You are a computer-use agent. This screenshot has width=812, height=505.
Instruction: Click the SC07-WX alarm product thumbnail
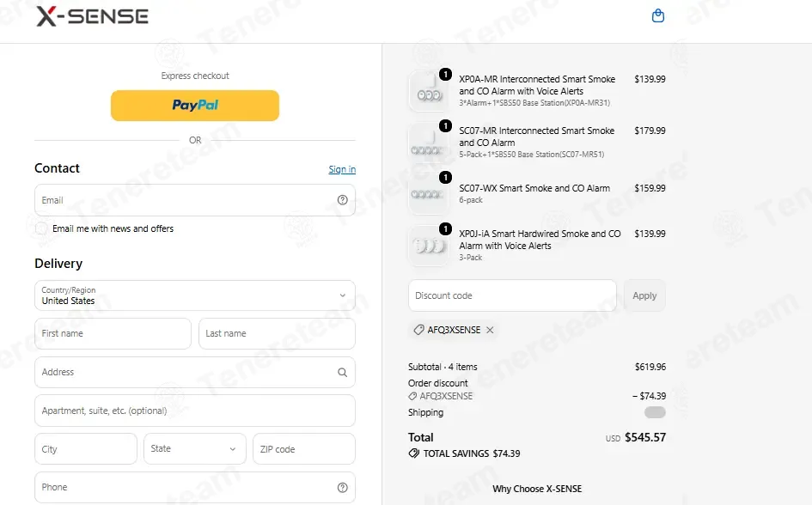click(429, 195)
